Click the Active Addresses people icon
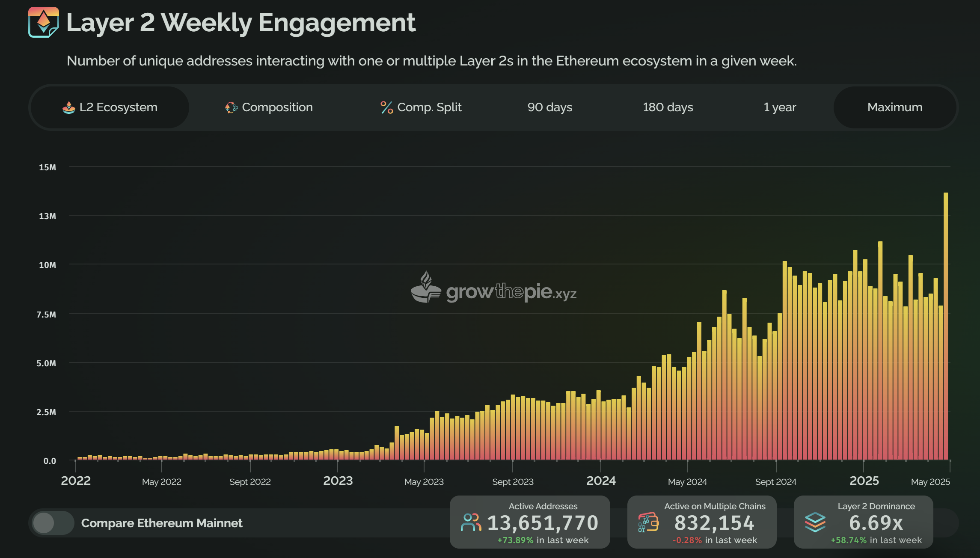 471,522
